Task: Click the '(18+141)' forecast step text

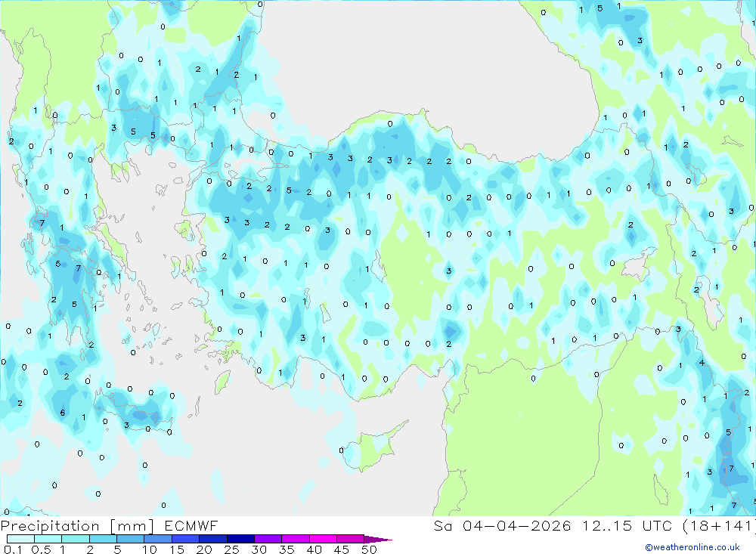Action: tap(719, 525)
